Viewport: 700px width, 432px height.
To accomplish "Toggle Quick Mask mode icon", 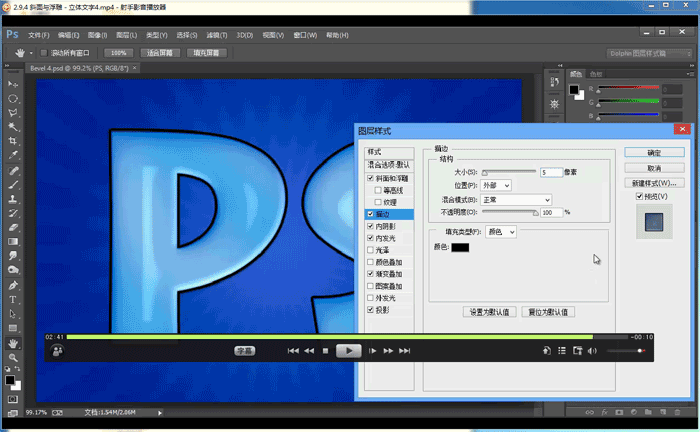I will [x=12, y=399].
